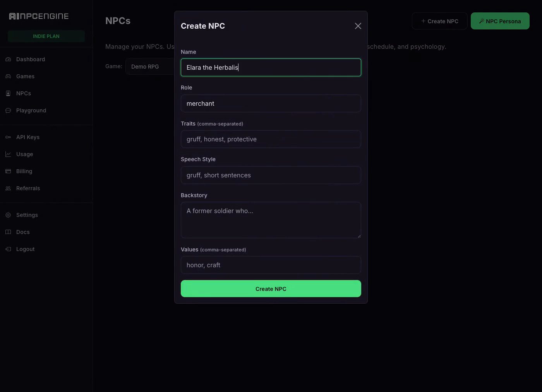Click the Settings gear icon
This screenshot has width=542, height=392.
pos(8,215)
